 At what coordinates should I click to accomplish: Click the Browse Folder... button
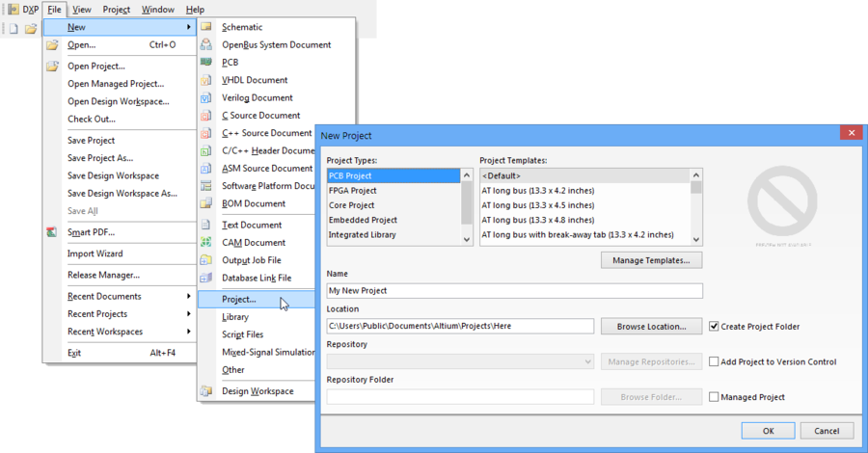point(652,397)
